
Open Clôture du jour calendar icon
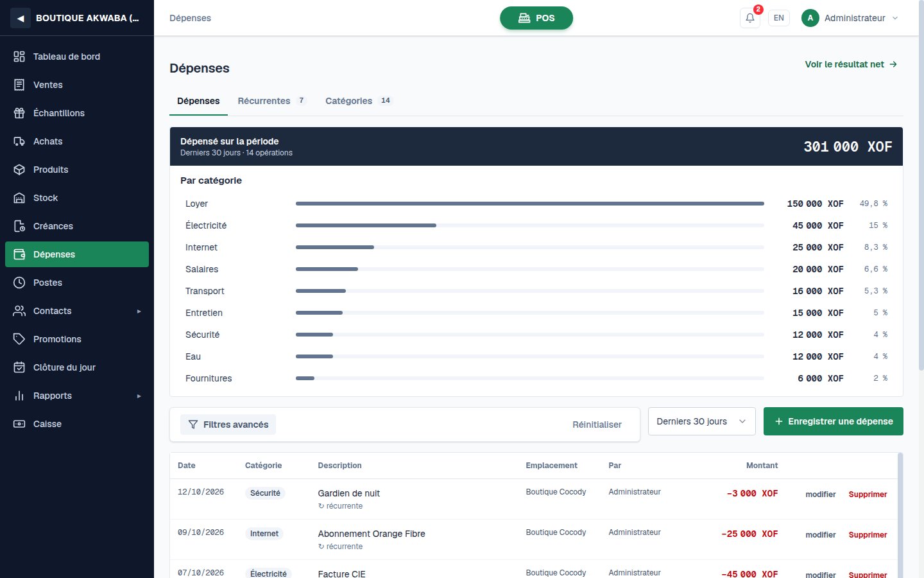19,367
